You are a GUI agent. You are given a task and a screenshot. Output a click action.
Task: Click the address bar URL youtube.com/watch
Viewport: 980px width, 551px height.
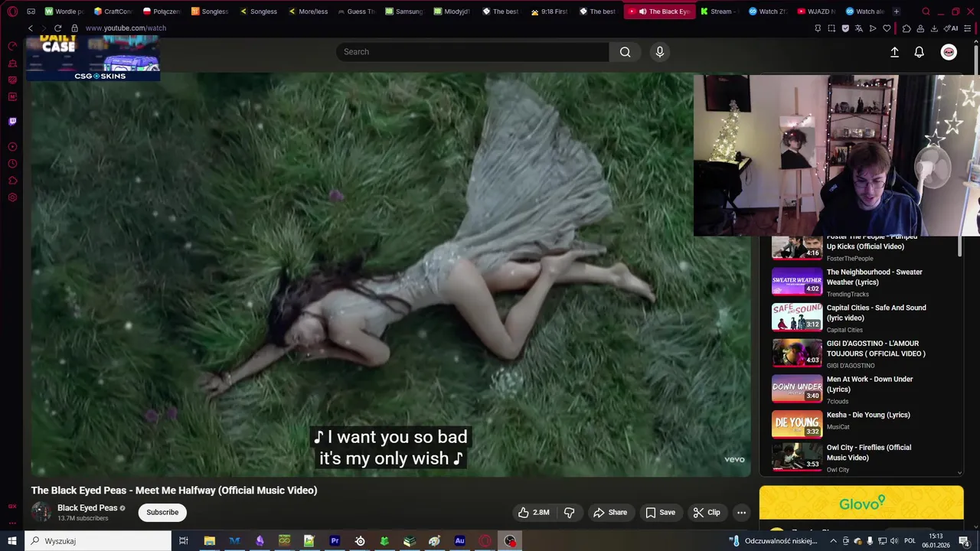126,28
